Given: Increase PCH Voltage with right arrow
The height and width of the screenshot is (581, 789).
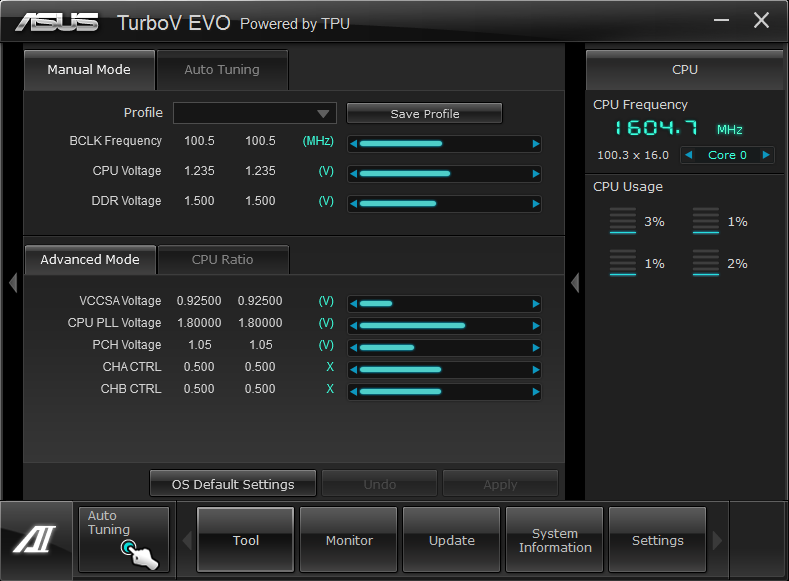Looking at the screenshot, I should [536, 348].
